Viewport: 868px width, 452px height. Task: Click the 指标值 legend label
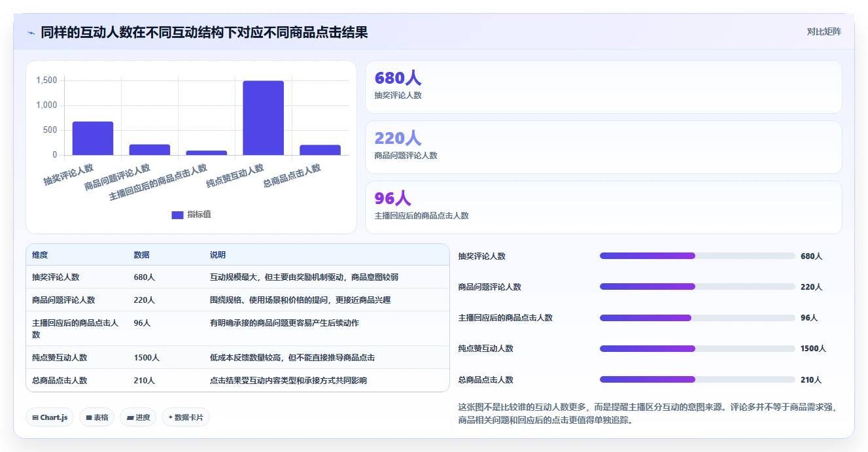[x=199, y=215]
